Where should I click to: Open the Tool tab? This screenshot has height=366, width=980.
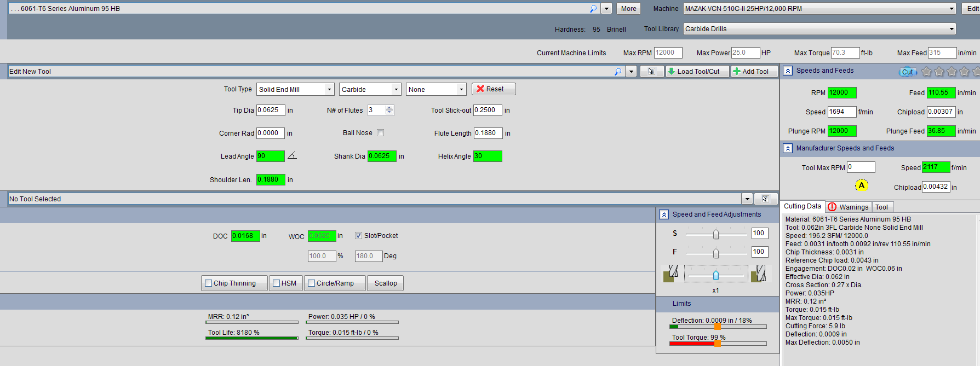881,207
